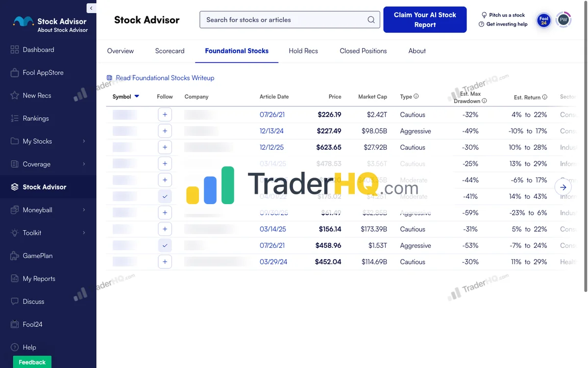The image size is (588, 368).
Task: Click the search magnifier icon
Action: coord(371,20)
